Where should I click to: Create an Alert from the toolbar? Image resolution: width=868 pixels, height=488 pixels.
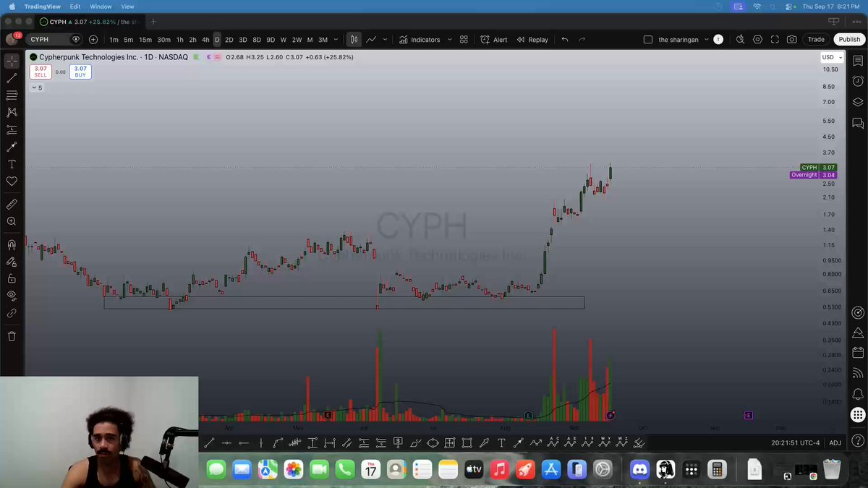494,40
